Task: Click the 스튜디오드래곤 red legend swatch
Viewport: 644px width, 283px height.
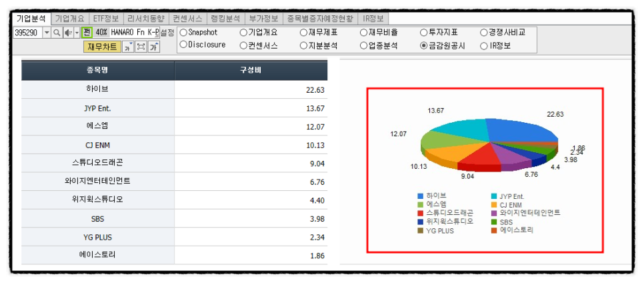Action: [x=420, y=213]
